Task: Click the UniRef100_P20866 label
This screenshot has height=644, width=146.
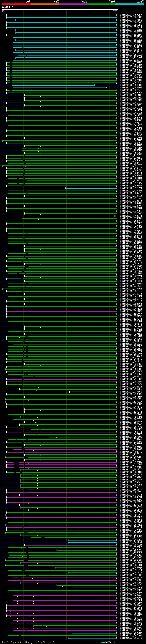Action: pos(131,557)
